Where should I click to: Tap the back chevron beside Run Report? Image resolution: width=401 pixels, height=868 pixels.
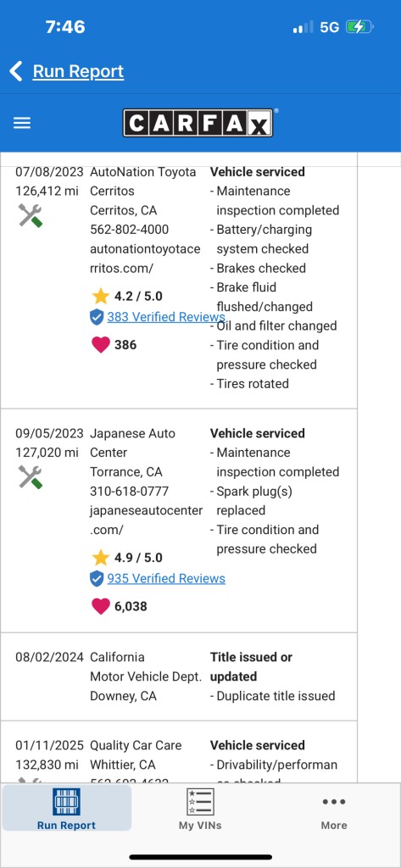(16, 71)
